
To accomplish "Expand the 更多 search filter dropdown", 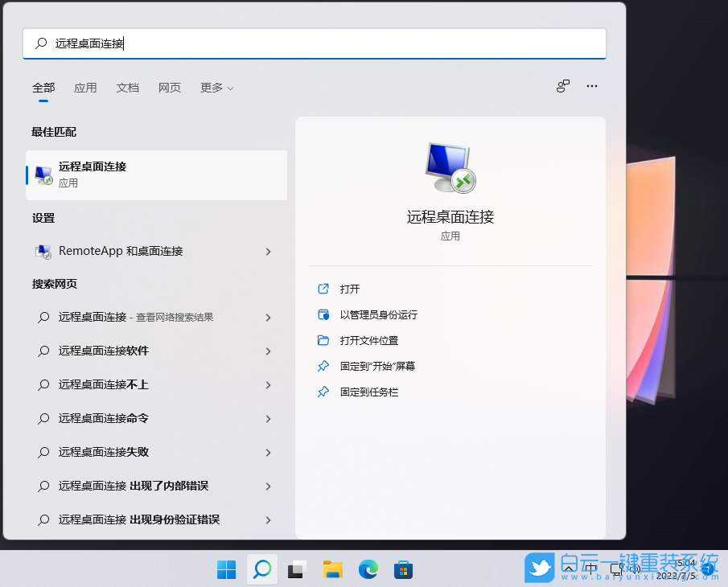I will point(216,88).
